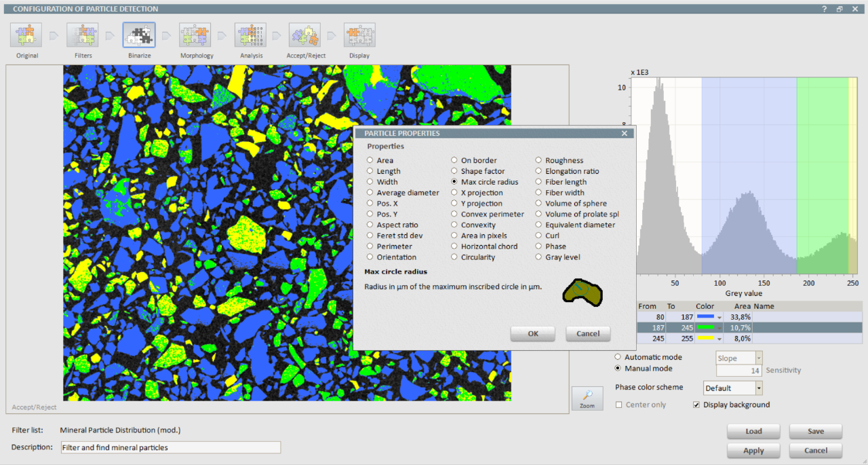Image resolution: width=868 pixels, height=465 pixels.
Task: Open the Phase color scheme dropdown
Action: [758, 387]
